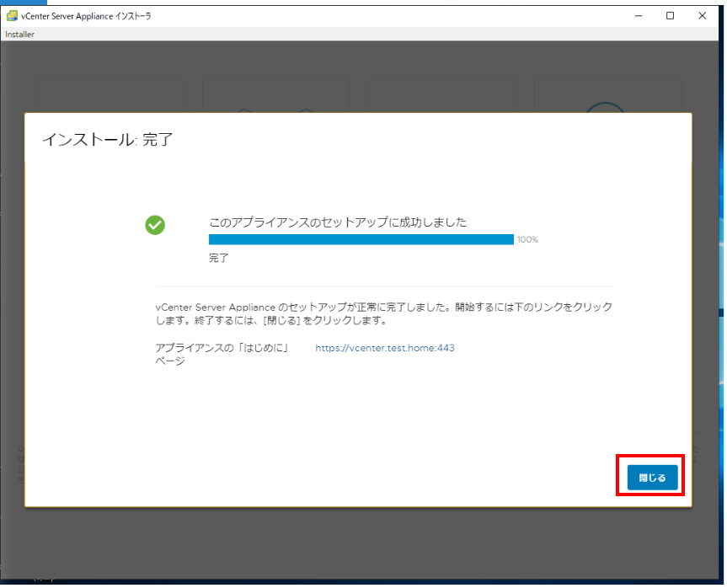The height and width of the screenshot is (588, 727).
Task: Click the 100% progress percentage label
Action: 527,240
